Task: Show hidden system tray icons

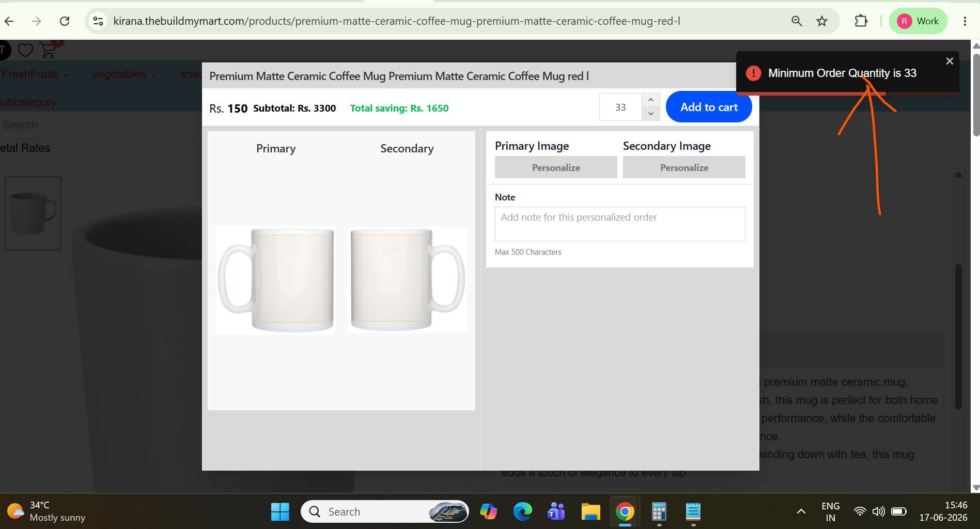Action: tap(801, 512)
